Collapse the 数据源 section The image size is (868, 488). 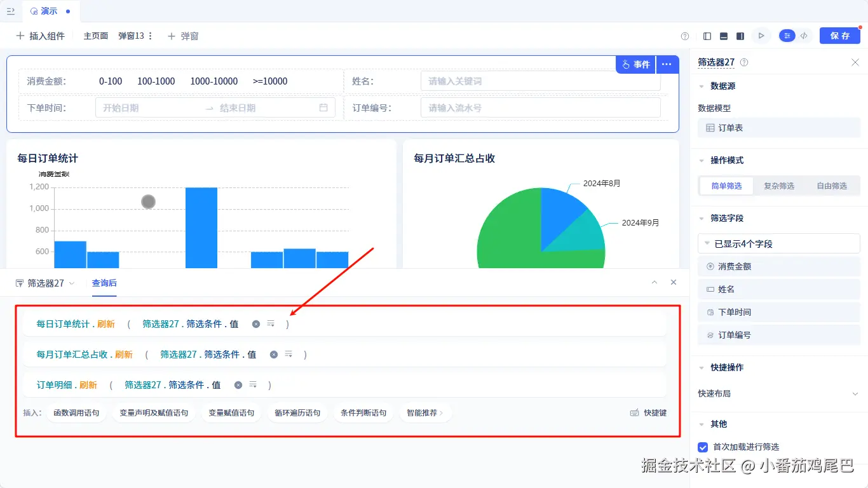tap(702, 86)
